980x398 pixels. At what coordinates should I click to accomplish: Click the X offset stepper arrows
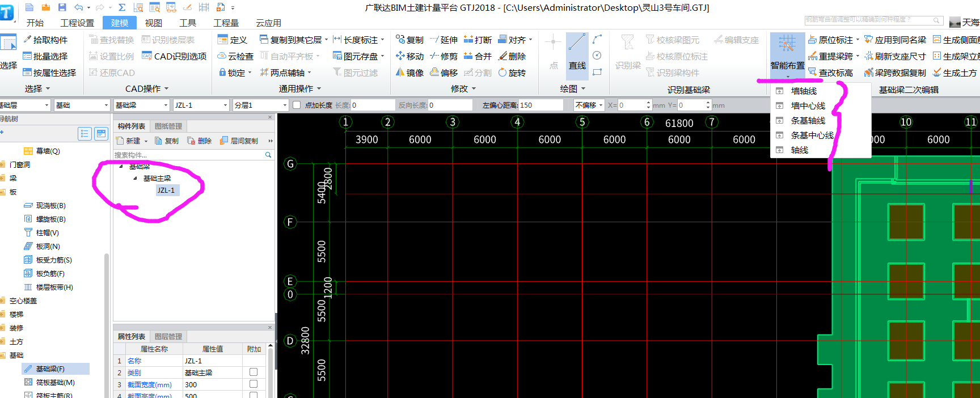coord(648,105)
